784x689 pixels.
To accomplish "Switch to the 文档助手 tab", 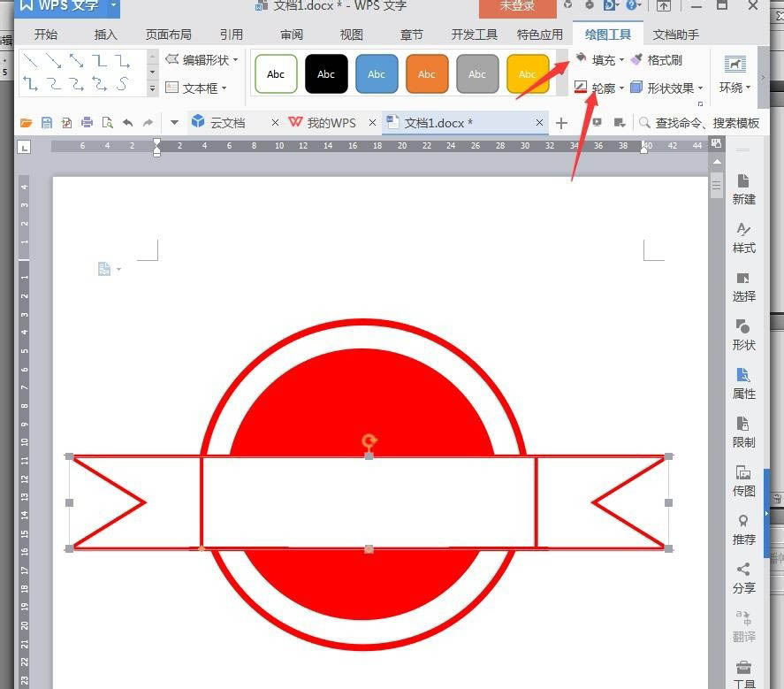I will tap(675, 34).
